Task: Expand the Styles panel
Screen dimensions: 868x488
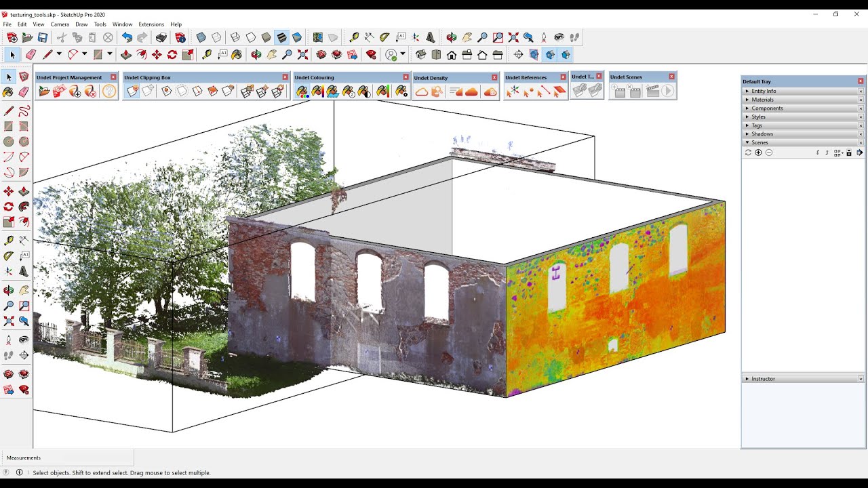Action: (x=803, y=117)
